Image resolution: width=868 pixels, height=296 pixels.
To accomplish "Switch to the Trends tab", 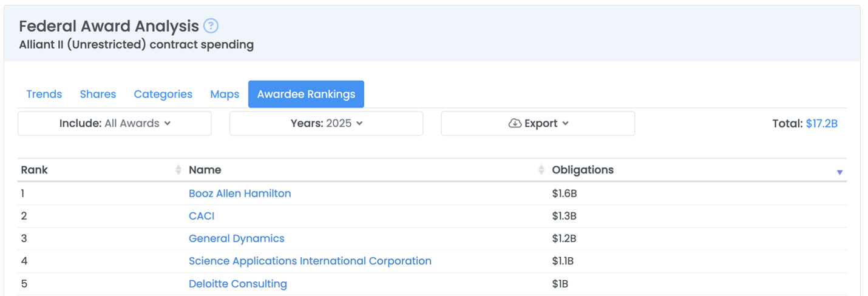I will 44,94.
